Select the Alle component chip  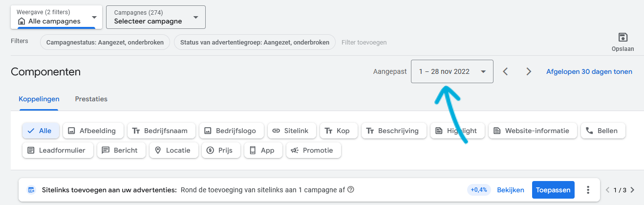point(41,131)
